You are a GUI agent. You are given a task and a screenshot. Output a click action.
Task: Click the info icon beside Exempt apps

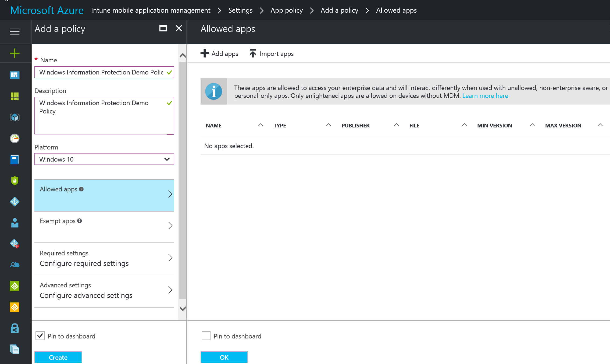pyautogui.click(x=80, y=221)
